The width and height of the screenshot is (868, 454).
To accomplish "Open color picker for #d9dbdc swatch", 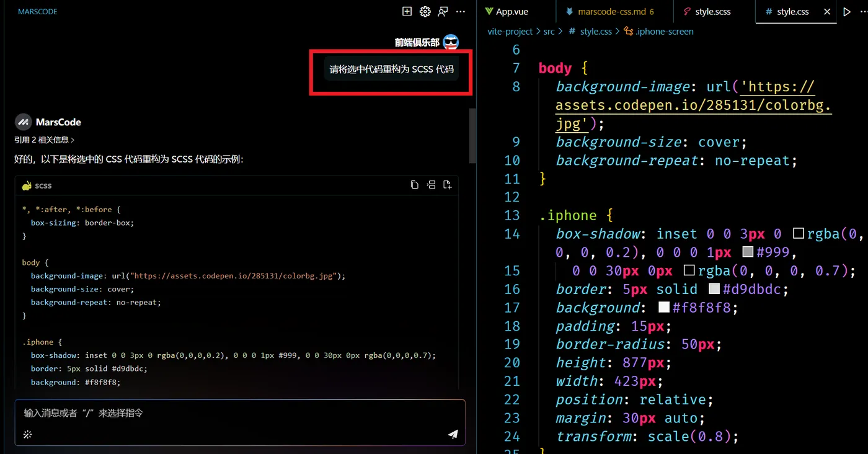I will [x=714, y=289].
